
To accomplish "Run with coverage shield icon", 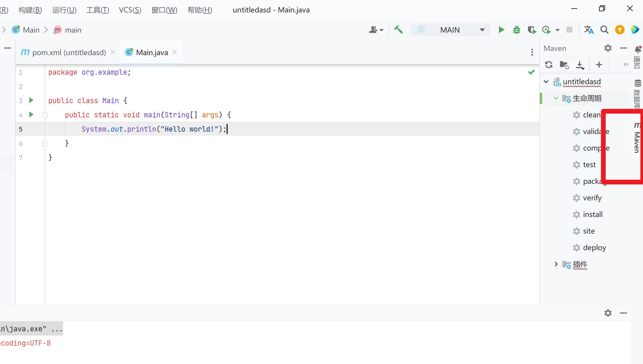I will 532,30.
